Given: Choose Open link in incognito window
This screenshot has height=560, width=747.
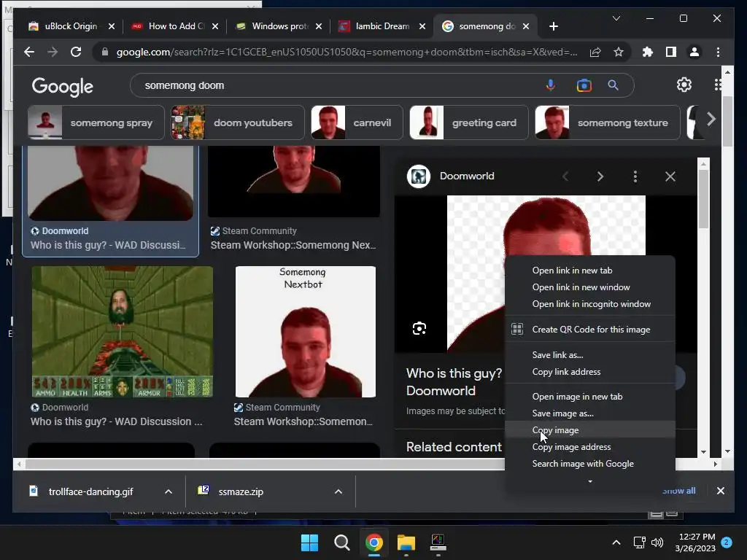Looking at the screenshot, I should click(x=590, y=304).
